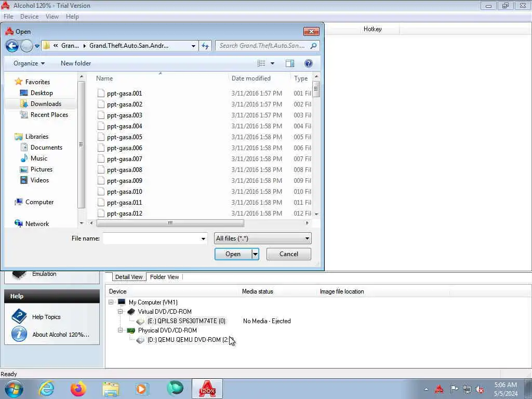Open Windows Explorer from taskbar
This screenshot has width=532, height=399.
click(111, 389)
